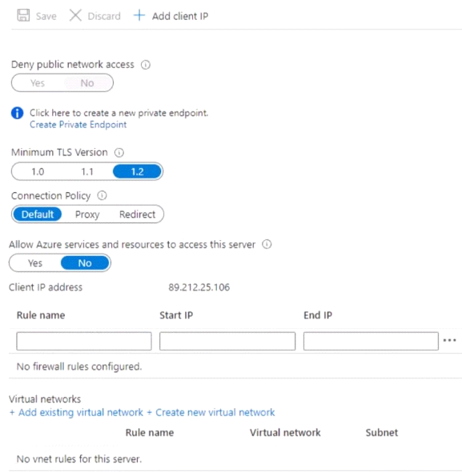Click Add existing virtual network link
This screenshot has height=476, width=462.
click(76, 412)
